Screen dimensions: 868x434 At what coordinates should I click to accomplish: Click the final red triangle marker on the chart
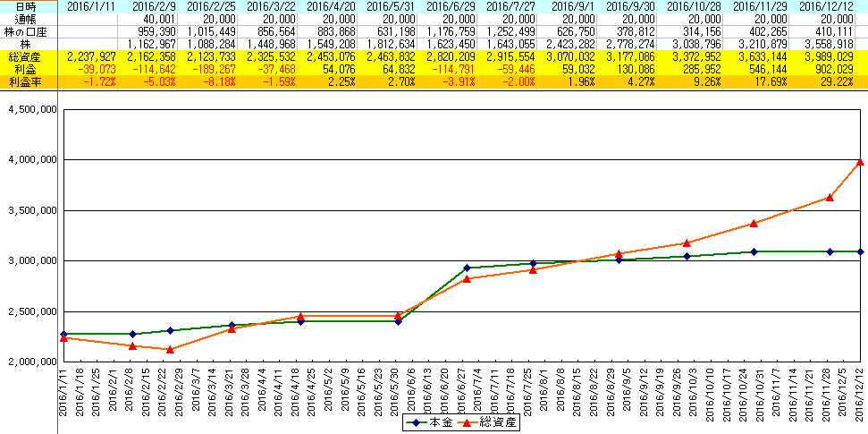coord(859,161)
